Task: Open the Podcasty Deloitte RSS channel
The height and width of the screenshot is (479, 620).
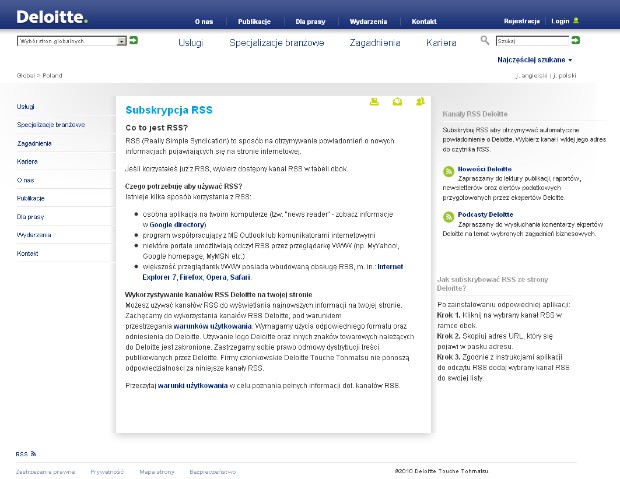Action: [485, 214]
